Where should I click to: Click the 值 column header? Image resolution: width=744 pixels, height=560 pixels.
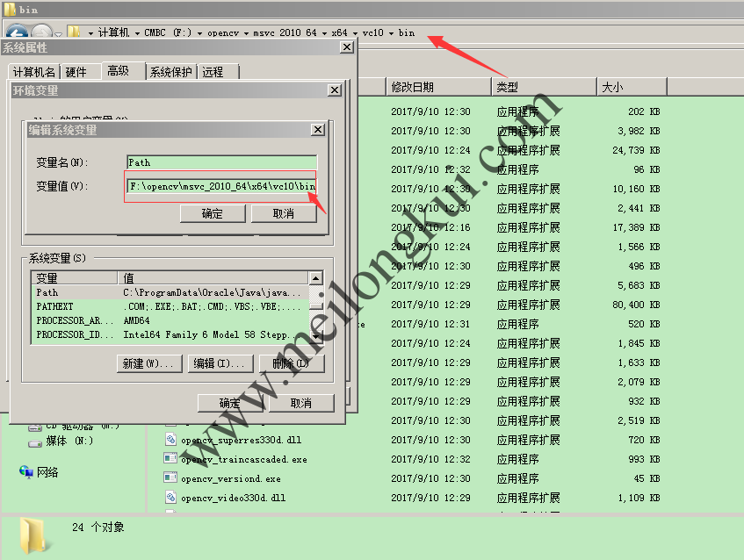[x=213, y=278]
